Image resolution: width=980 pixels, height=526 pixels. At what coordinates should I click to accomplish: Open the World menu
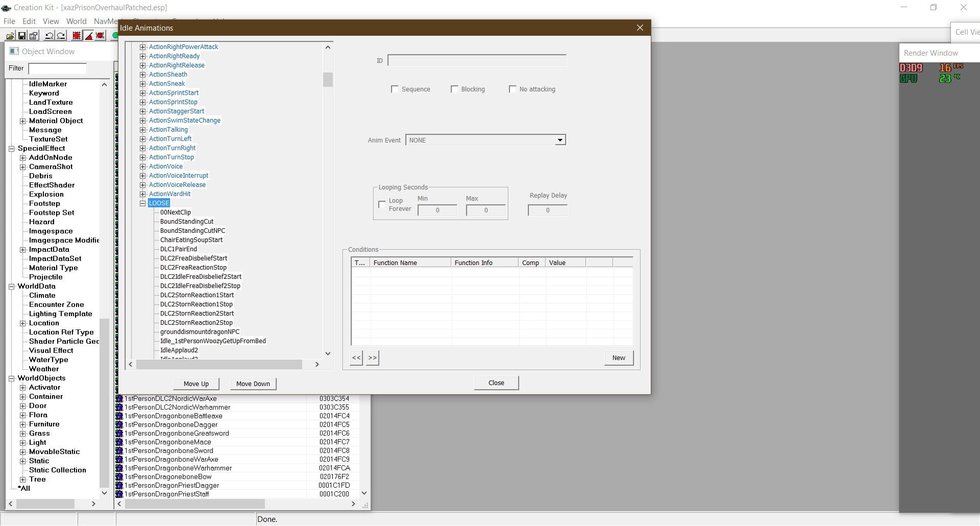click(x=77, y=21)
